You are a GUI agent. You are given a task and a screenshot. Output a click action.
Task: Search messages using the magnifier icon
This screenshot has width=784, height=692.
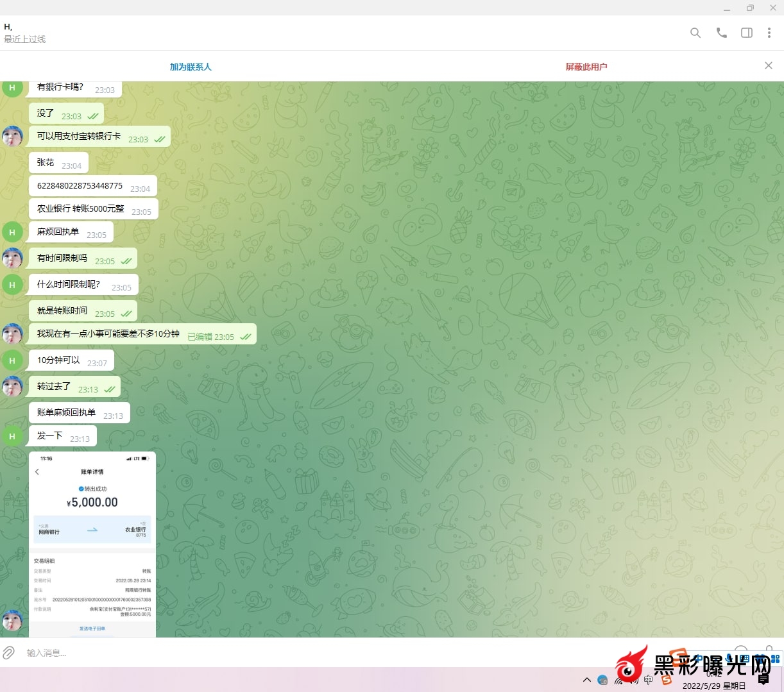tap(695, 33)
